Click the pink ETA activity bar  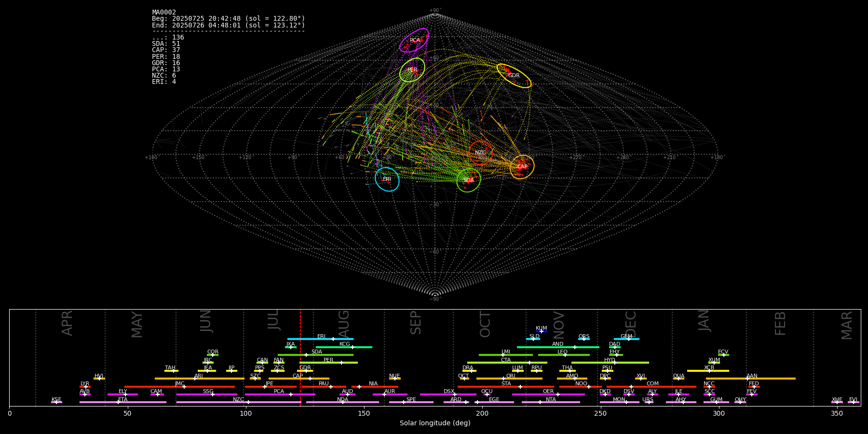coord(123,402)
